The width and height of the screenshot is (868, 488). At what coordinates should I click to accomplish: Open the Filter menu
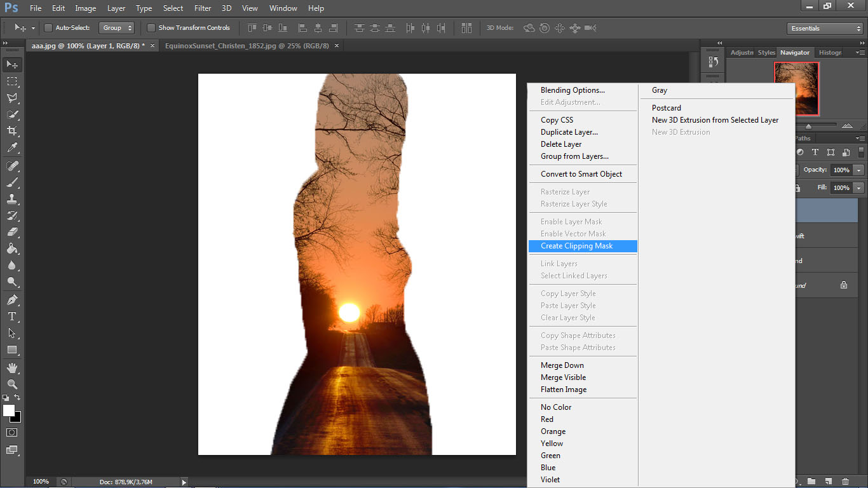click(x=202, y=8)
